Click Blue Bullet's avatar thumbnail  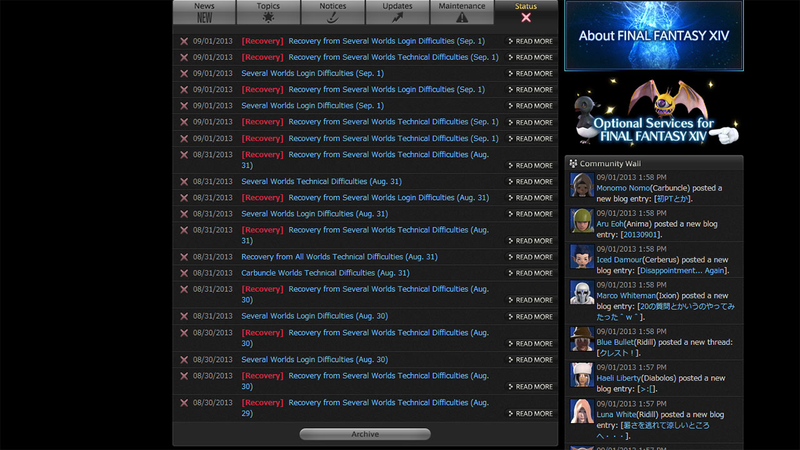click(582, 339)
